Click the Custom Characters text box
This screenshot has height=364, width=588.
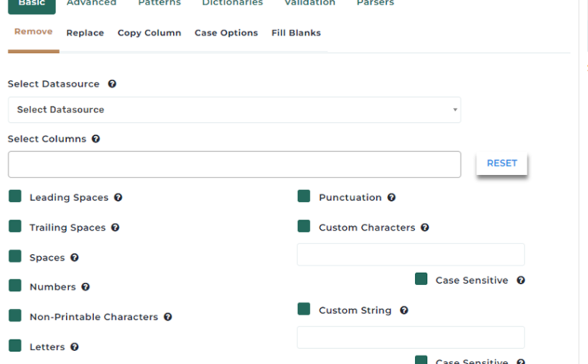click(x=410, y=255)
